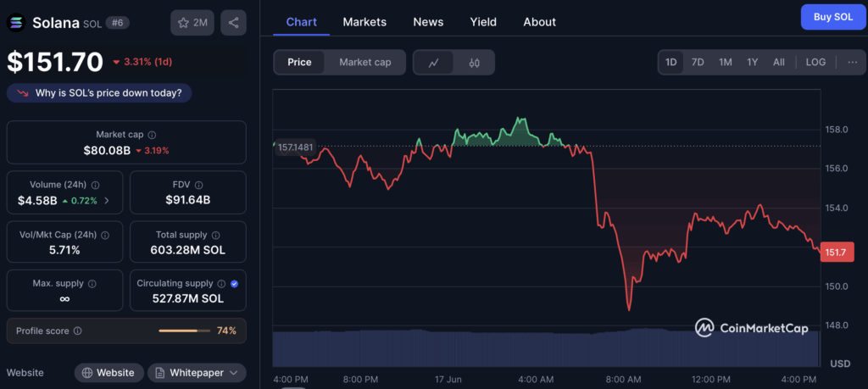
Task: Open the Chart tab
Action: point(302,22)
